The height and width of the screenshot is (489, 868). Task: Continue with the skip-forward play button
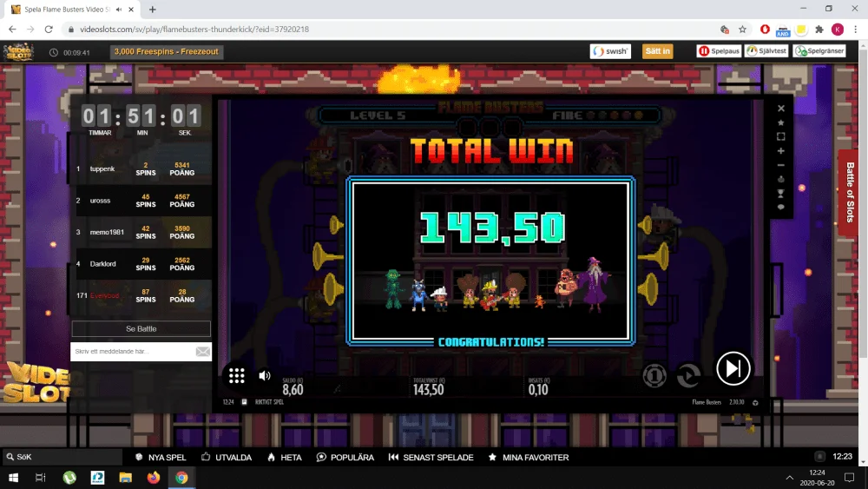tap(733, 368)
